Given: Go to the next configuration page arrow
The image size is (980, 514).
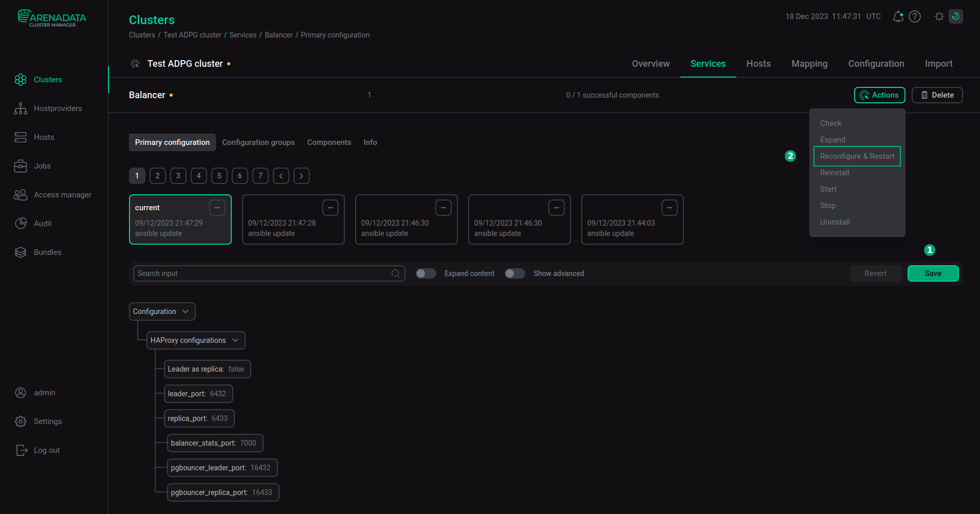Looking at the screenshot, I should click(x=302, y=176).
